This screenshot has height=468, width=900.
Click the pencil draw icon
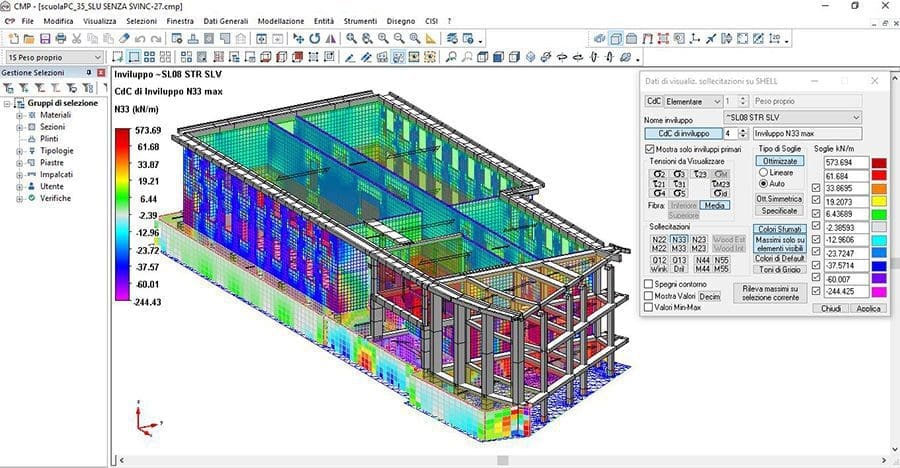click(x=350, y=57)
